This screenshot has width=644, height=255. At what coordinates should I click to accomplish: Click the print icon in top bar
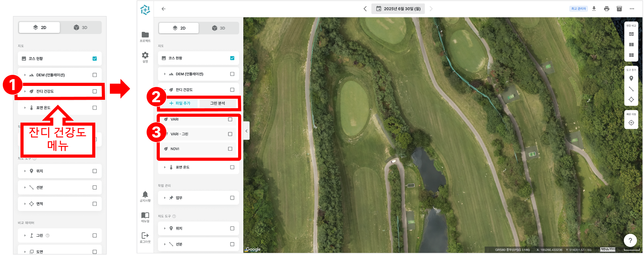607,9
